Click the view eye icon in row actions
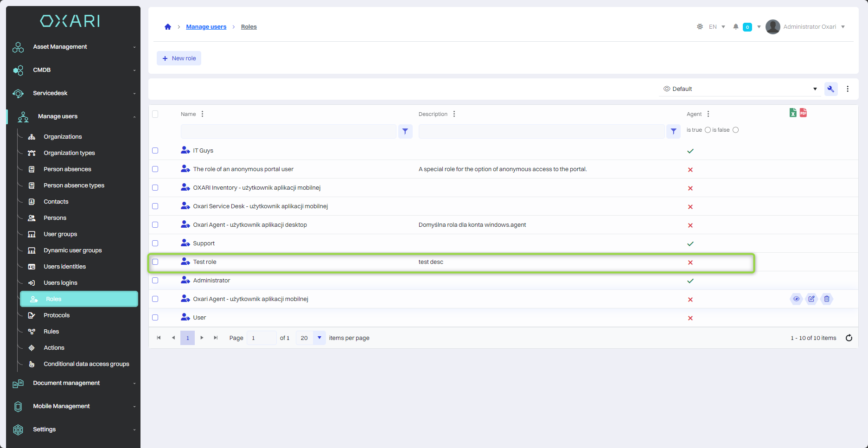Screen dimensions: 868x448 pos(796,299)
